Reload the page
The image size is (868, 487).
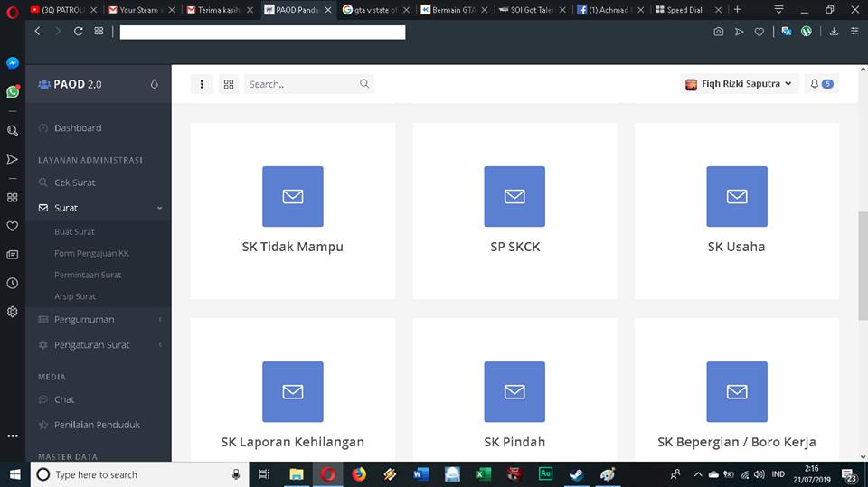[x=78, y=31]
